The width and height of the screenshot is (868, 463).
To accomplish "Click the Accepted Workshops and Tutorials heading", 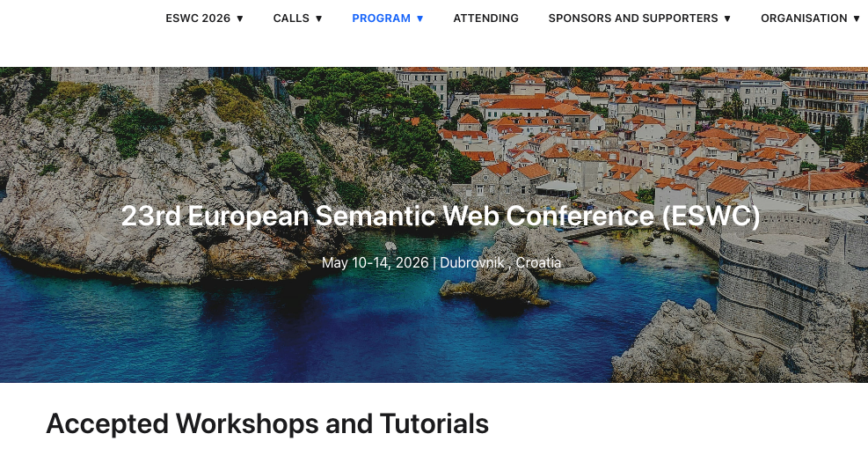I will point(267,423).
